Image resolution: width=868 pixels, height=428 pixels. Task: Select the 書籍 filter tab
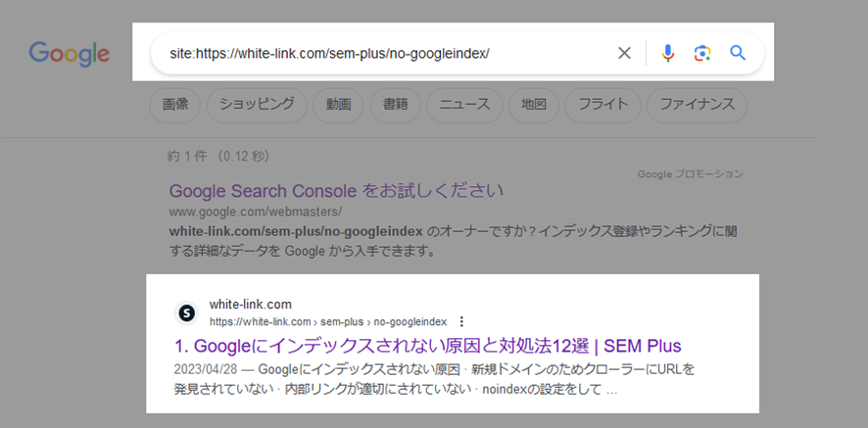coord(395,105)
